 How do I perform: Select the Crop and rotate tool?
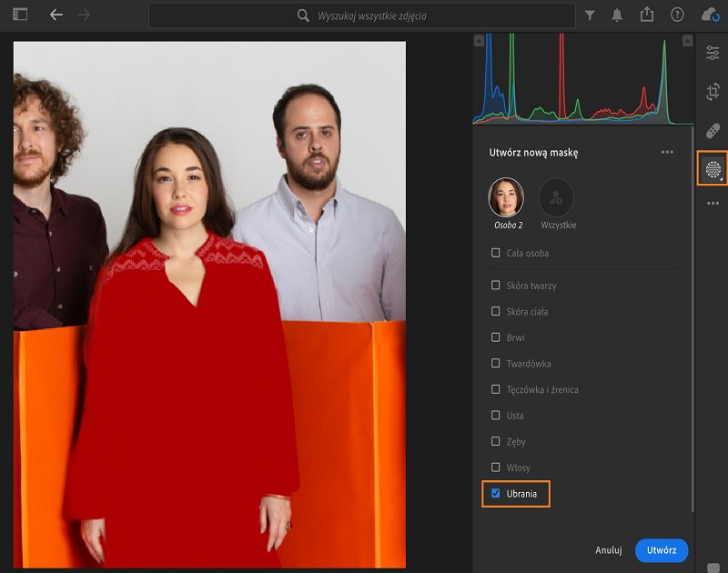[x=713, y=91]
